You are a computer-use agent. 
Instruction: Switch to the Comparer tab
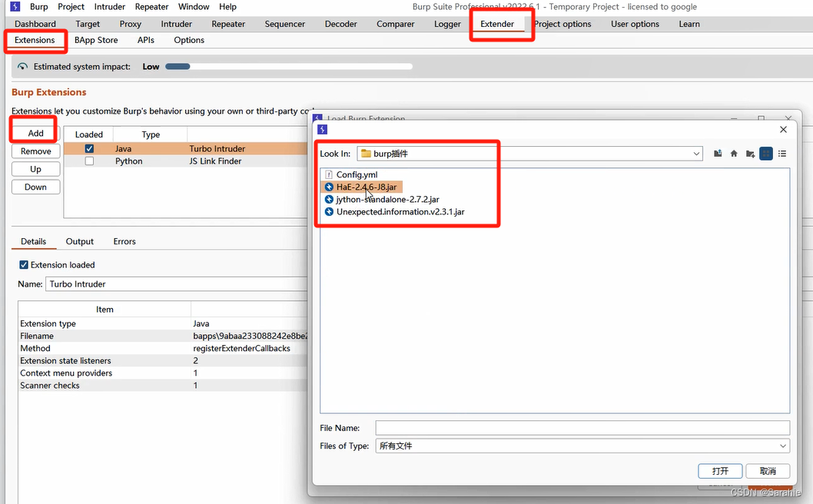(x=395, y=24)
